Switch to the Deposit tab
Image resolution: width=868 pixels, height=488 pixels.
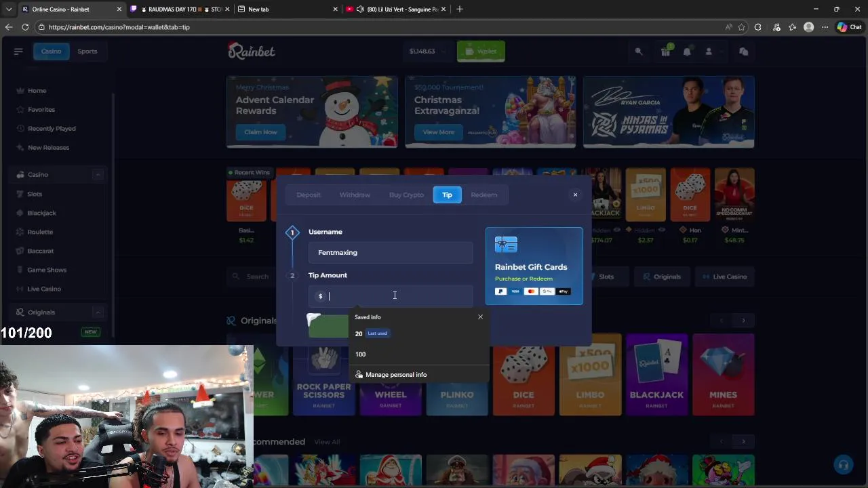[x=309, y=195]
